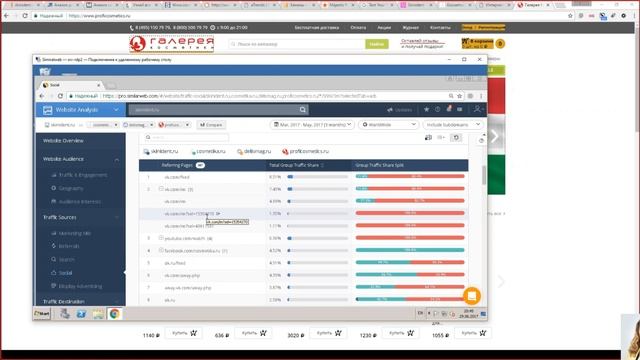Go back in the outer browser
Image resolution: width=640 pixels, height=360 pixels.
(7, 16)
